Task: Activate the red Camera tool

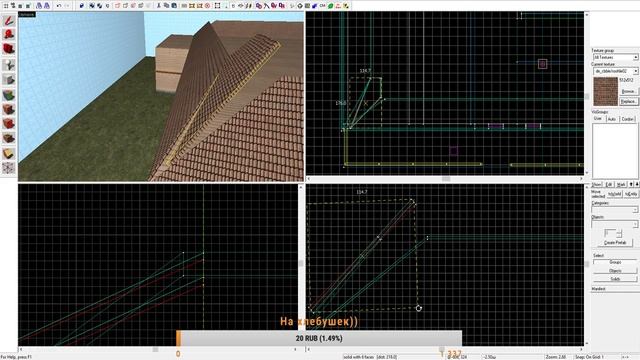Action: pos(9,49)
